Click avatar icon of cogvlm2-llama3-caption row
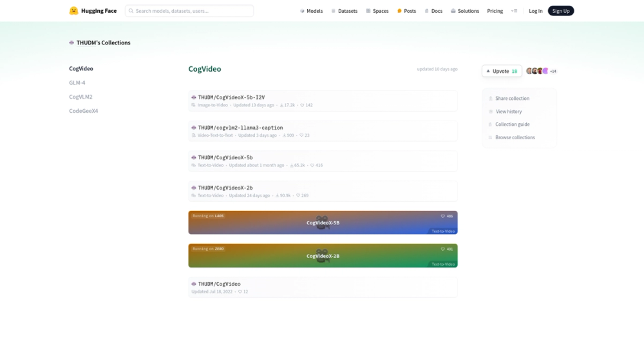This screenshot has width=644, height=363. pos(194,128)
